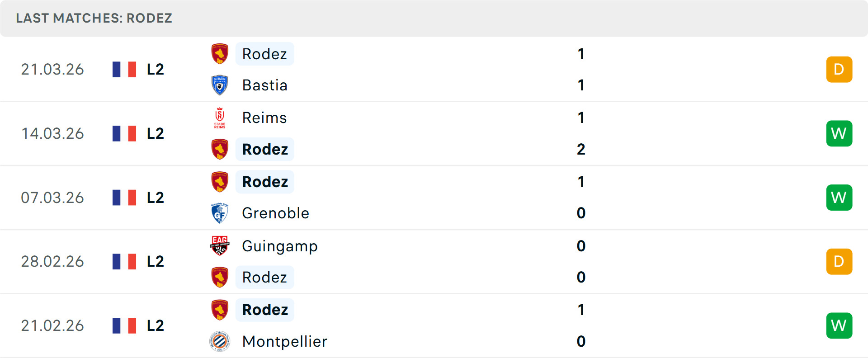Click the Last Matches: Rodez header

(94, 18)
